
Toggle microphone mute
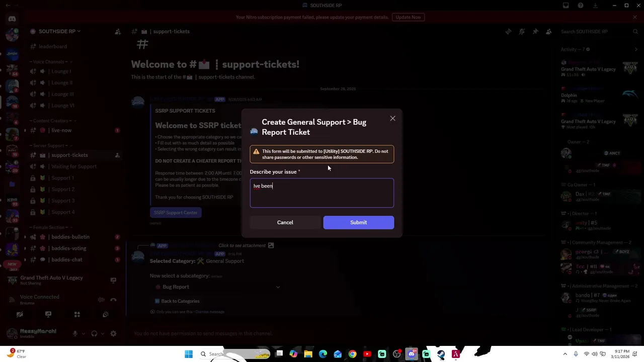click(75, 333)
